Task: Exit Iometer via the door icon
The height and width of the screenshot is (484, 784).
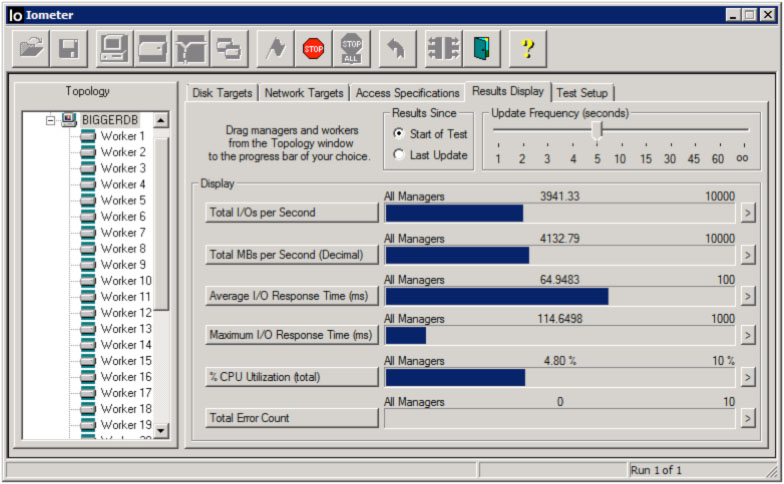Action: tap(482, 48)
